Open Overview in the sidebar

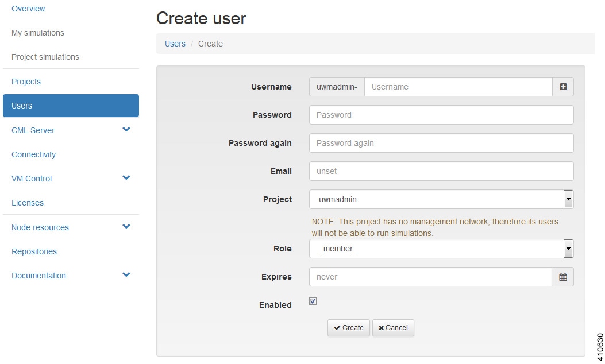pyautogui.click(x=28, y=9)
